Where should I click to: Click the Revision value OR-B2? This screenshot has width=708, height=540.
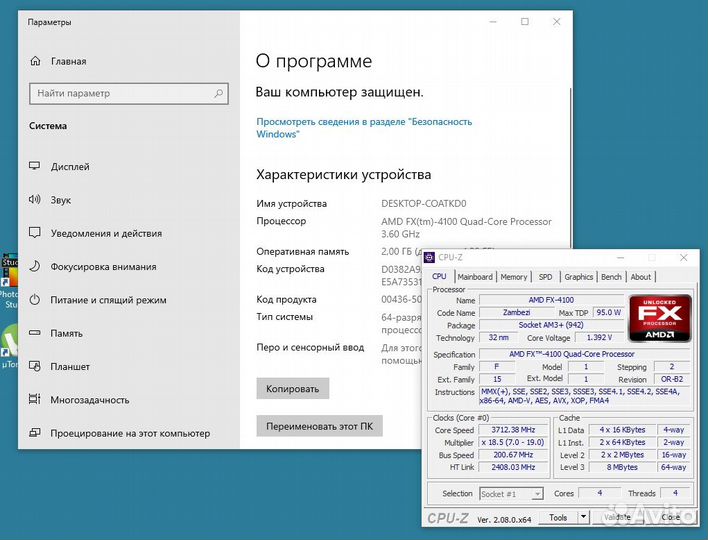point(672,379)
